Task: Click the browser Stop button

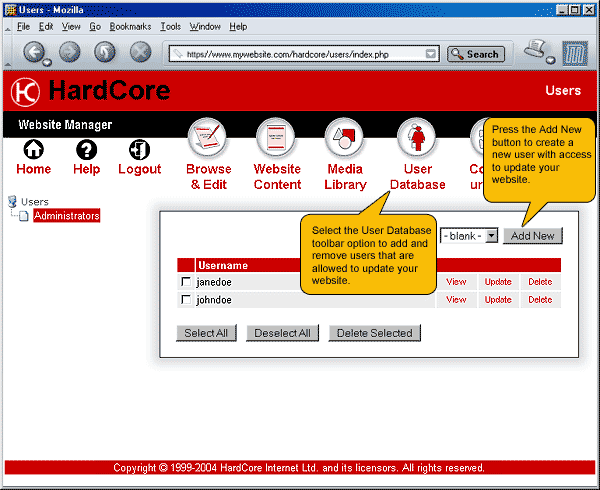Action: (x=140, y=52)
